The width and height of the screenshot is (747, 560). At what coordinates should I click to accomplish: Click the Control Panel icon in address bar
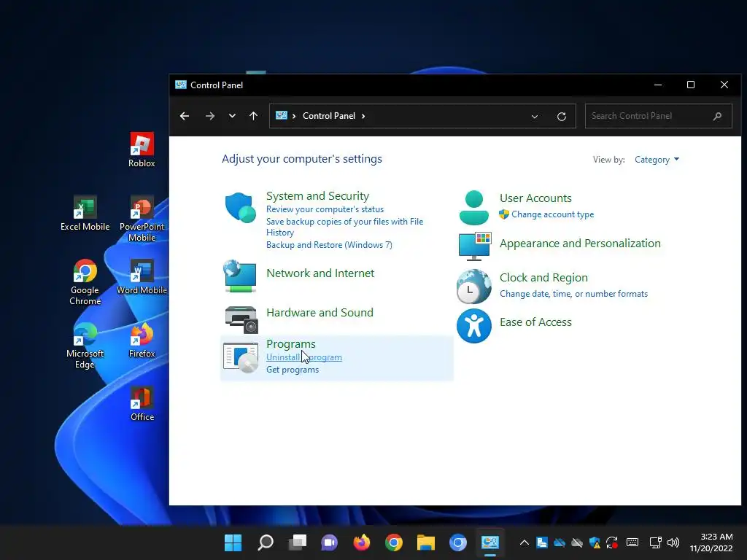[282, 116]
